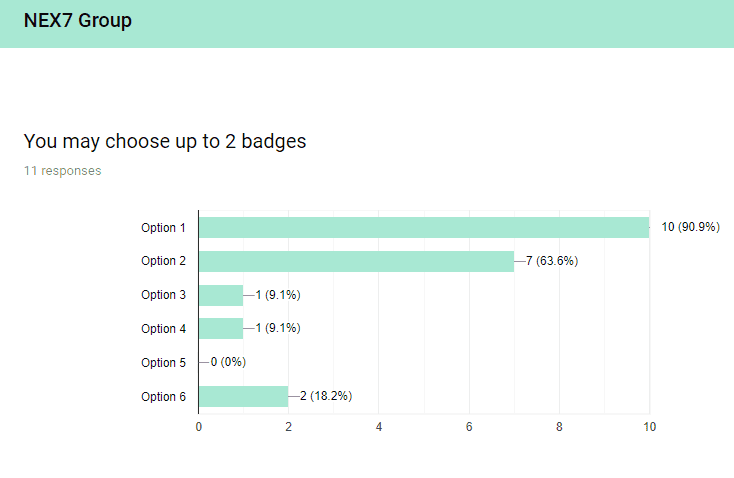
Task: Click the Option 3 1 (9.1%) label
Action: [x=278, y=295]
